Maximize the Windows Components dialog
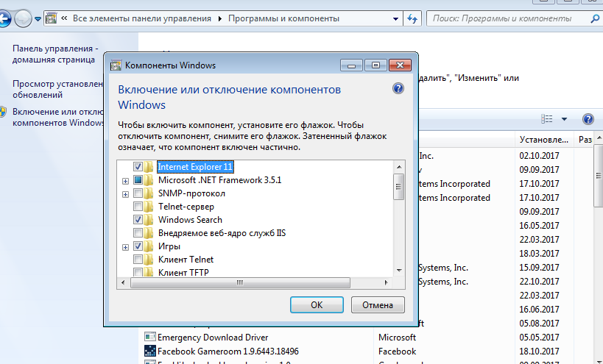The image size is (603, 364). click(375, 65)
